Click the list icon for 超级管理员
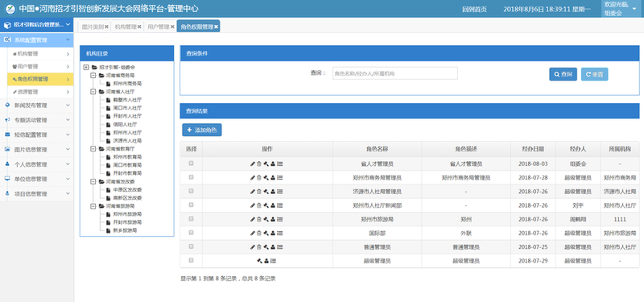Viewport: 644px width, 302px height. coord(273,260)
